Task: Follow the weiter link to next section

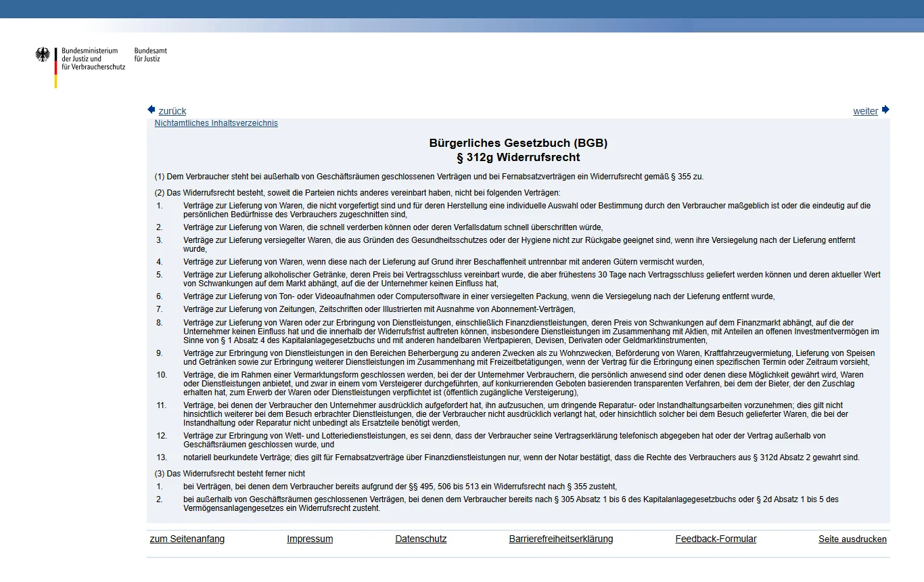Action: coord(865,111)
